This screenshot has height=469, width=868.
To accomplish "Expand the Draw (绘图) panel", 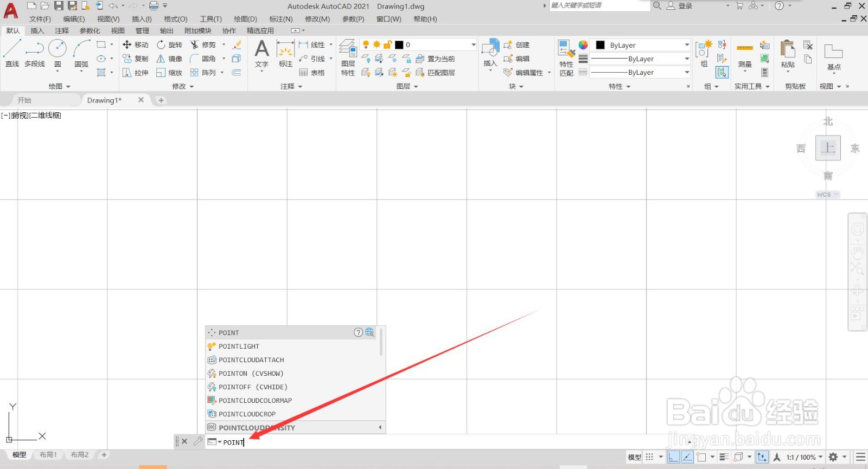I will 60,86.
